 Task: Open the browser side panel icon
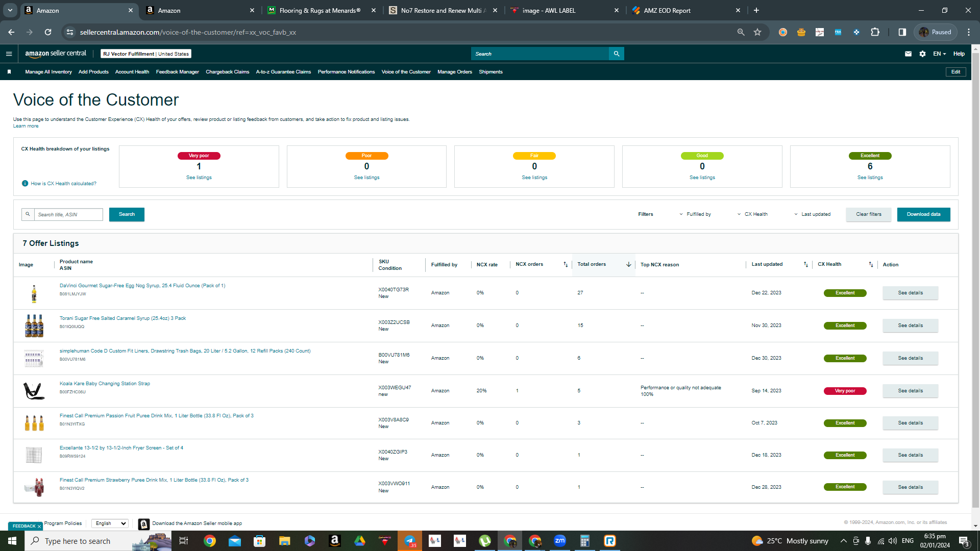(x=902, y=32)
